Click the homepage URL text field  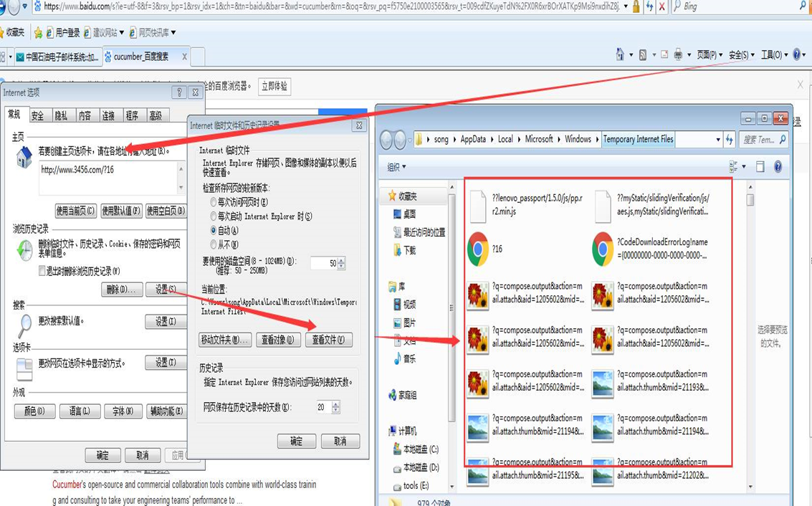pos(108,171)
